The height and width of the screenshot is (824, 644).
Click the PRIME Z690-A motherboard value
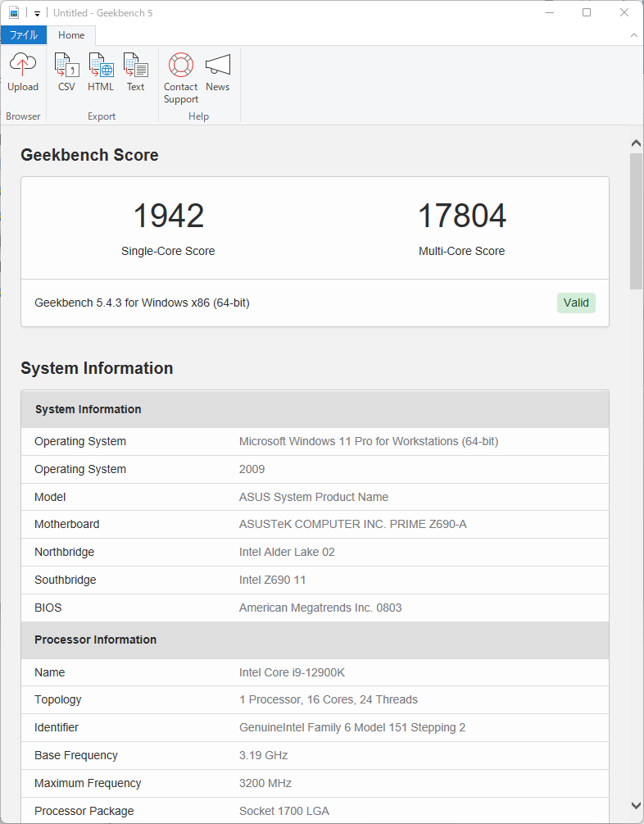click(353, 524)
